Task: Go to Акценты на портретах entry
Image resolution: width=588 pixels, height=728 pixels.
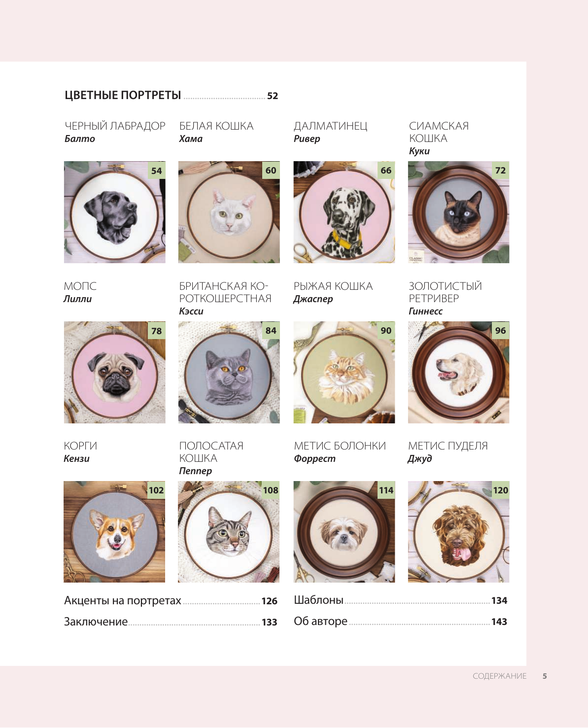Action: [x=171, y=601]
